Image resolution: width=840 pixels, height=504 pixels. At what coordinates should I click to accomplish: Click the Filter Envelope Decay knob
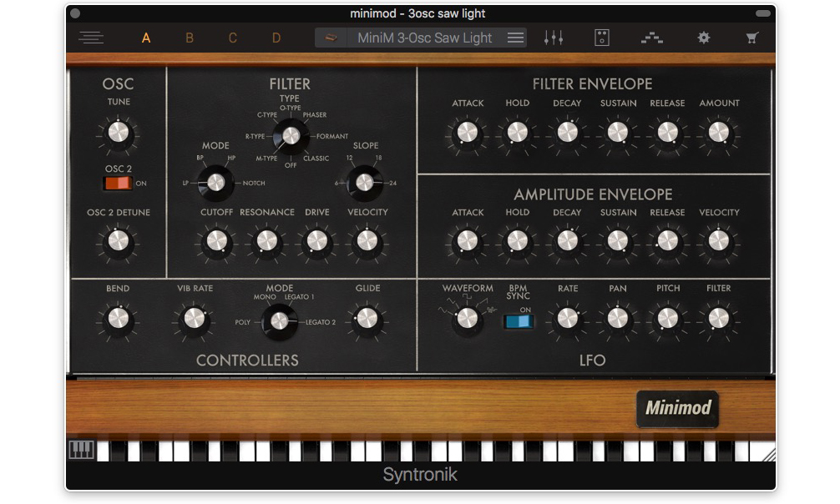567,132
